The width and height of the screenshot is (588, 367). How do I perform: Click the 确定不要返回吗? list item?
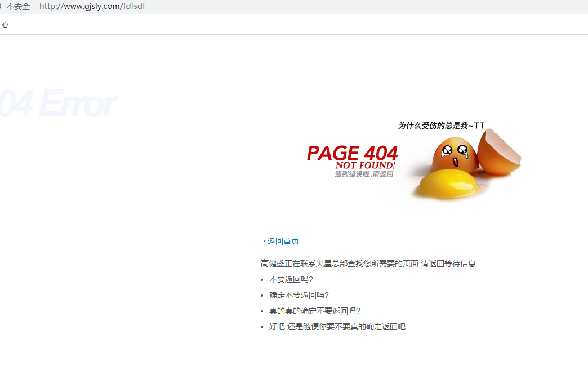299,295
